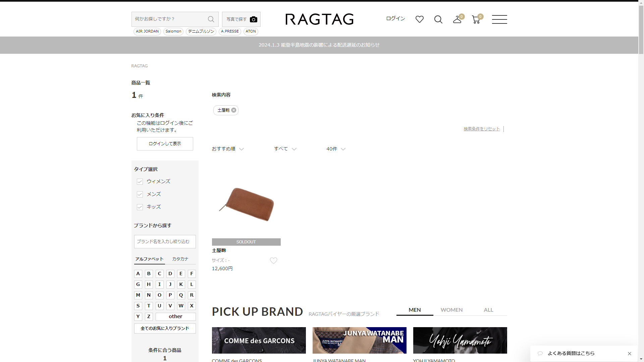Screen dimensions: 644x362
Task: Click the 検索条件をリセット link
Action: (x=482, y=129)
